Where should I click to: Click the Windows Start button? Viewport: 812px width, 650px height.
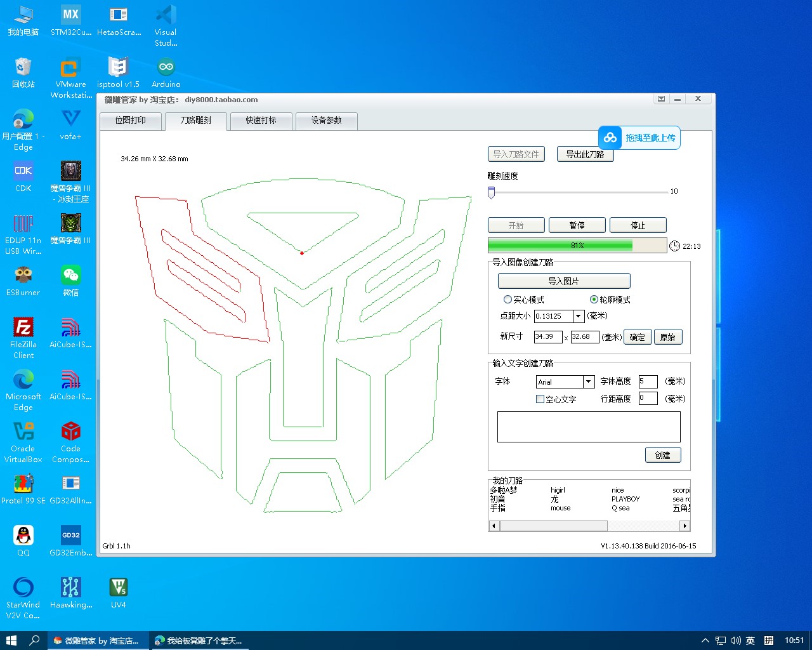pos(11,640)
